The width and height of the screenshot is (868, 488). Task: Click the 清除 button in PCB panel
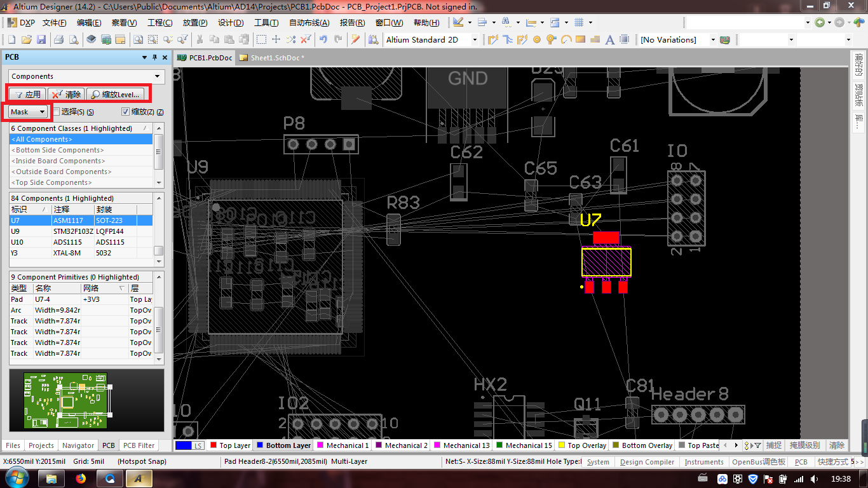67,94
